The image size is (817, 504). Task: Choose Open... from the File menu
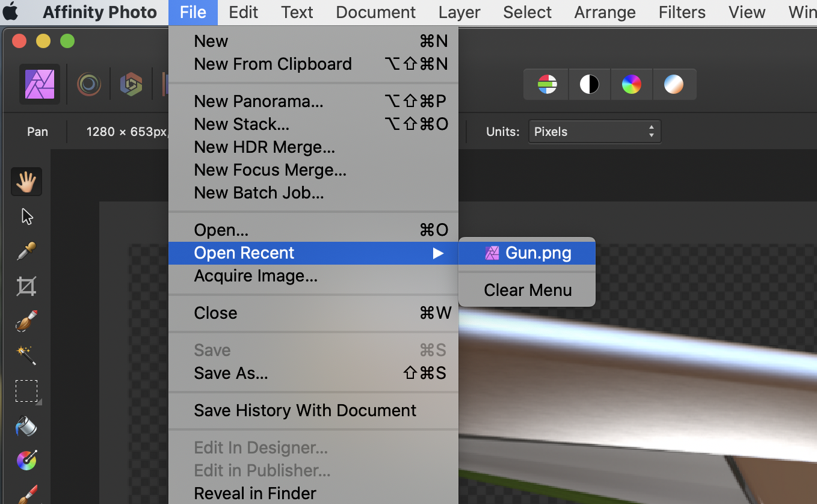tap(313, 230)
